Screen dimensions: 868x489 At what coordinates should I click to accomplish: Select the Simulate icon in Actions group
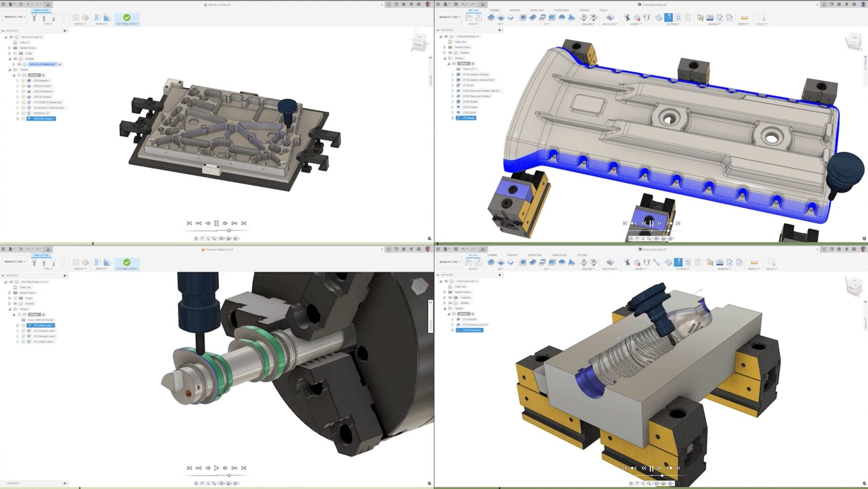[x=669, y=18]
